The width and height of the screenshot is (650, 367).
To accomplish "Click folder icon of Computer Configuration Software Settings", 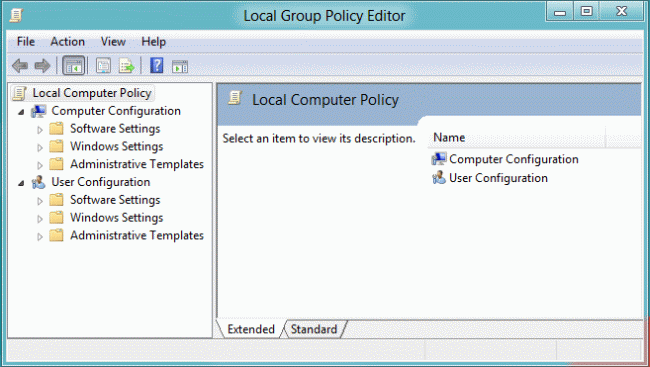I will pyautogui.click(x=56, y=129).
